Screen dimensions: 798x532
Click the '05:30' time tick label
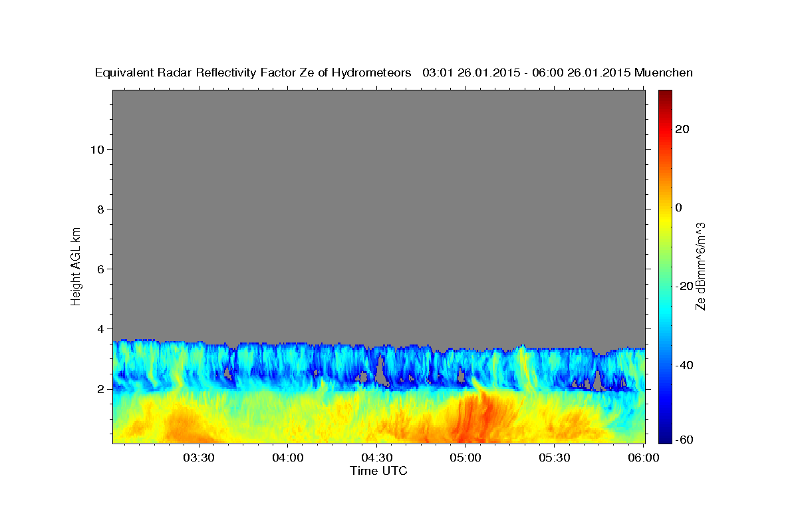(555, 458)
